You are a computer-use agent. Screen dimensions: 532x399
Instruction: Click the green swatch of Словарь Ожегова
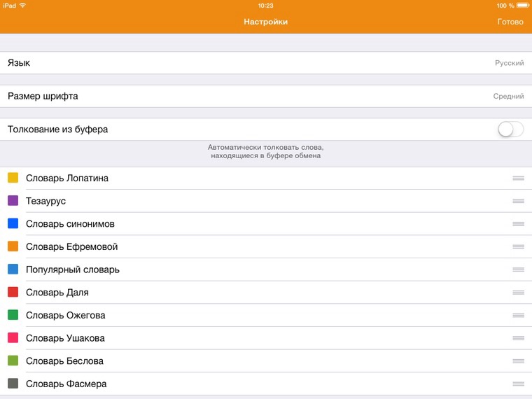[13, 315]
